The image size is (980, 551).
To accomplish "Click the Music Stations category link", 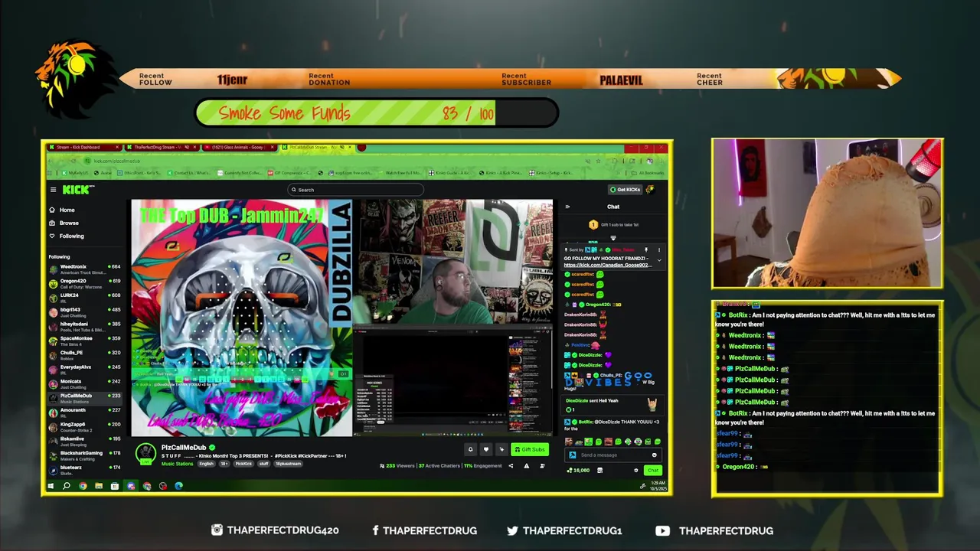I will click(x=177, y=464).
